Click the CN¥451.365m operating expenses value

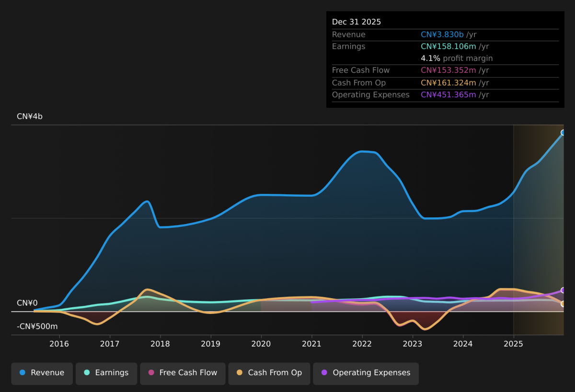click(448, 95)
